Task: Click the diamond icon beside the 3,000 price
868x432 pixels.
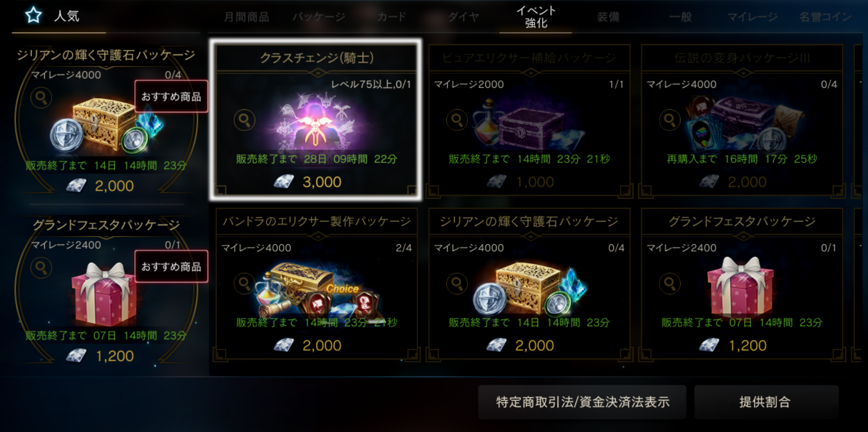Action: [284, 182]
